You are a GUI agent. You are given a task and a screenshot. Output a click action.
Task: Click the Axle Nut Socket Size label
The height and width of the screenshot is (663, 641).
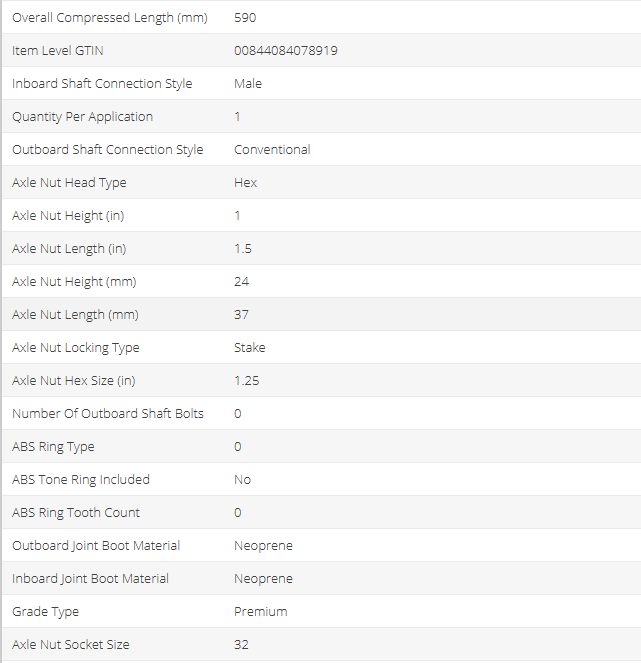71,645
